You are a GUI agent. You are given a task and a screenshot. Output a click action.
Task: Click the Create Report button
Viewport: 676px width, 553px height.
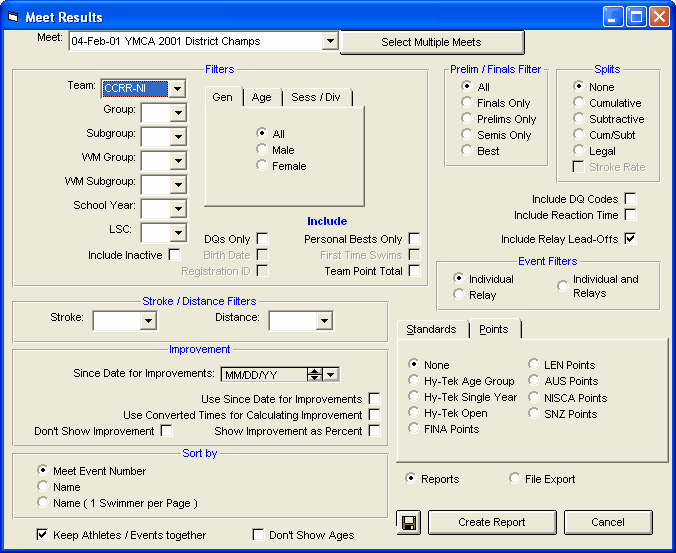pos(491,522)
